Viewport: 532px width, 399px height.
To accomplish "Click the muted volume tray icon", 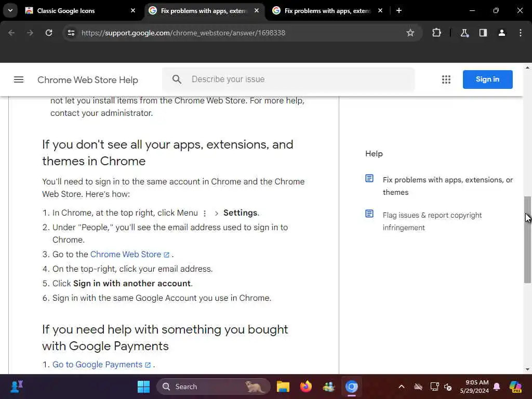I will [448, 387].
